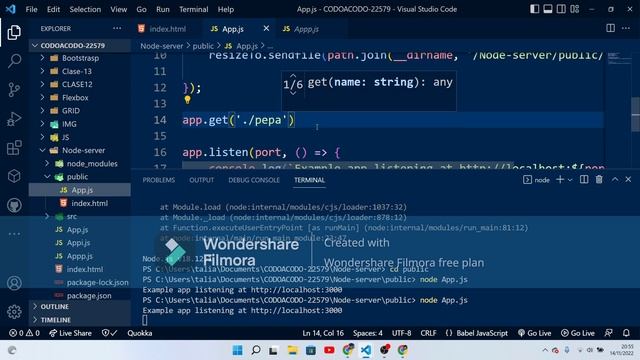Open Source Control view
Image resolution: width=640 pixels, height=360 pixels.
[14, 90]
